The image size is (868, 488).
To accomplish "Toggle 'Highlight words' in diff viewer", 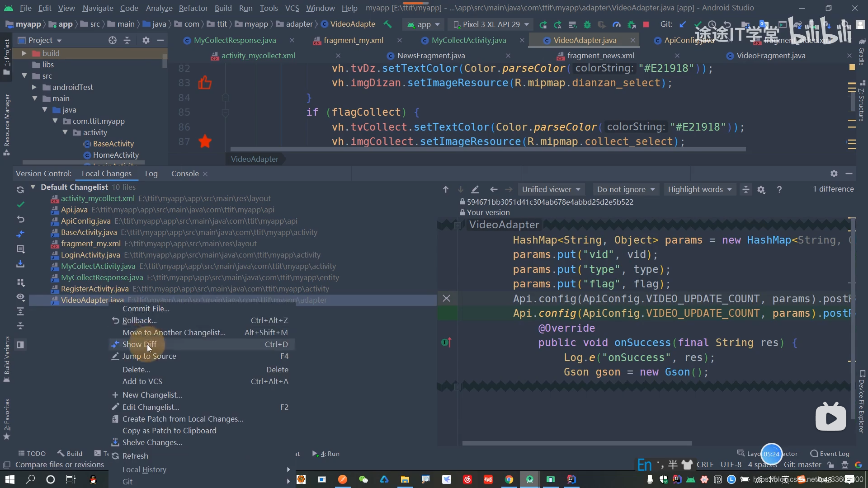I will click(x=698, y=189).
